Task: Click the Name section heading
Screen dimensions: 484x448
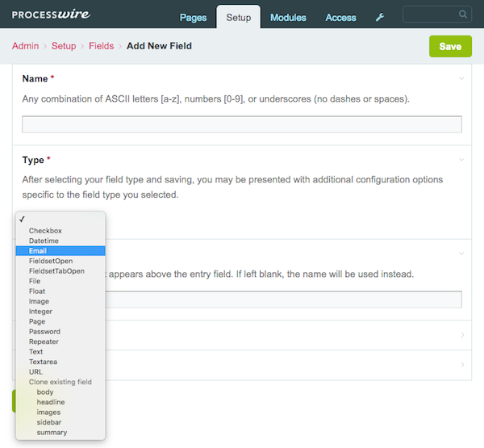Action: 35,79
